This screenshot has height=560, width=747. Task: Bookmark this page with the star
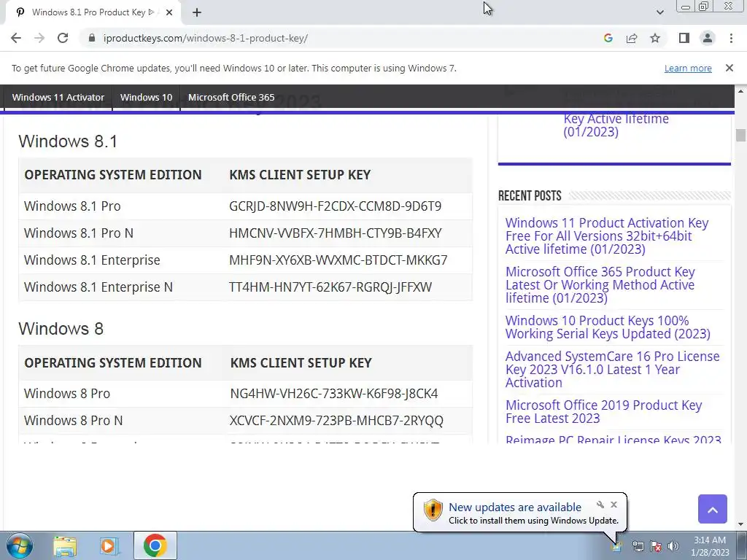655,38
